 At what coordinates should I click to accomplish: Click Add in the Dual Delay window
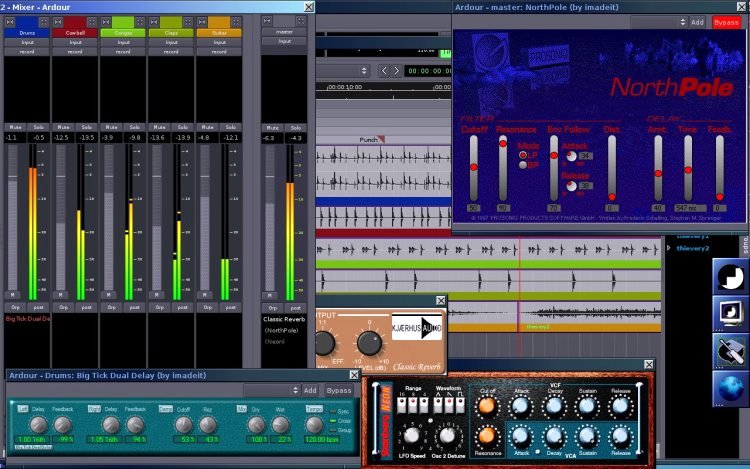(x=310, y=391)
